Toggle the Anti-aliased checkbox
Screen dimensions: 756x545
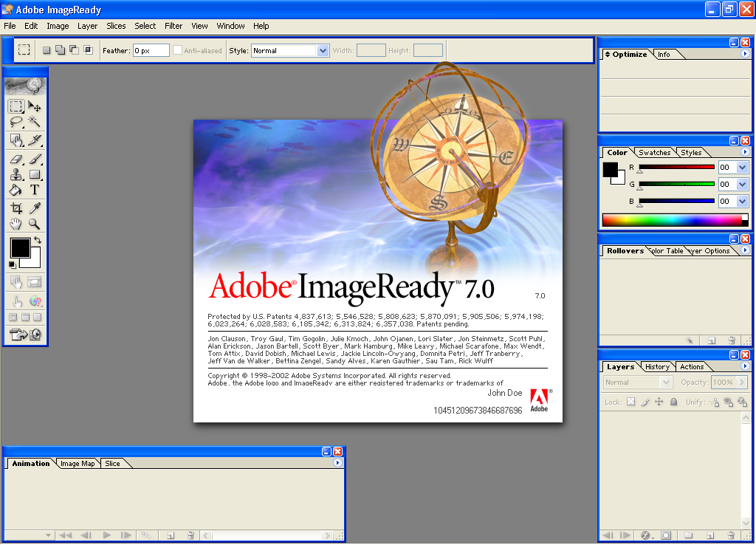point(177,50)
